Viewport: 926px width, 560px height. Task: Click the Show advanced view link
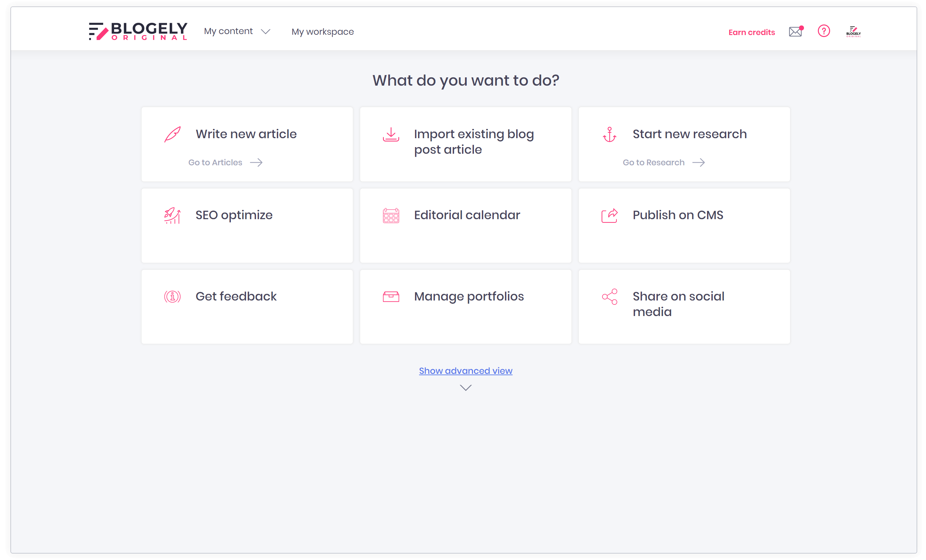pyautogui.click(x=465, y=371)
